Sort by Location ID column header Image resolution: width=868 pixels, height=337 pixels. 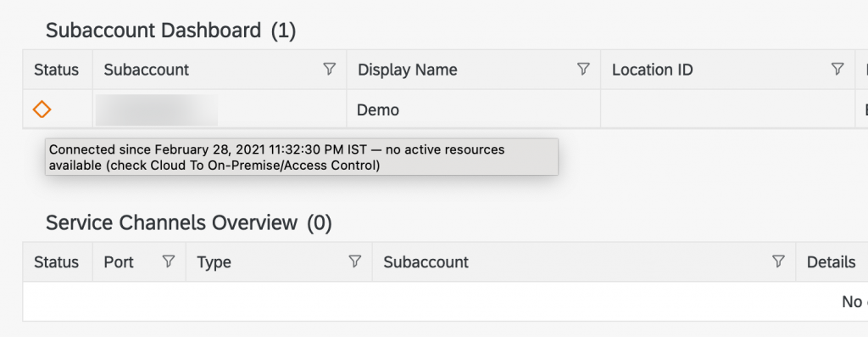[x=653, y=70]
